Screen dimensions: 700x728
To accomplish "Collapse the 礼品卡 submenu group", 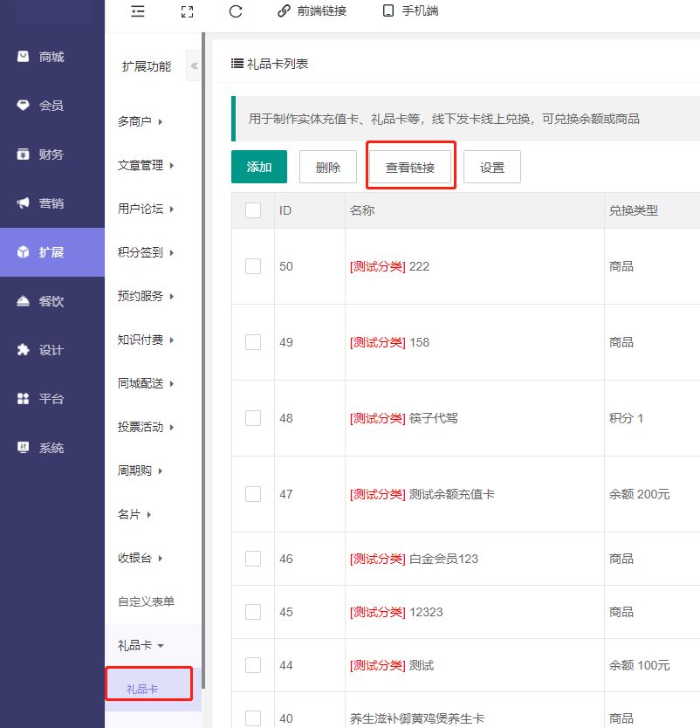I will coord(141,645).
